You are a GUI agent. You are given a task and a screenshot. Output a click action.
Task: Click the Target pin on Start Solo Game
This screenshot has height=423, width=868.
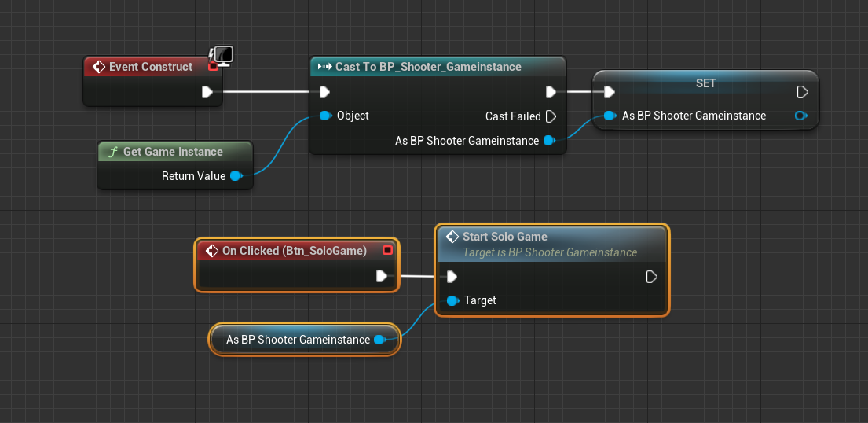click(x=452, y=300)
